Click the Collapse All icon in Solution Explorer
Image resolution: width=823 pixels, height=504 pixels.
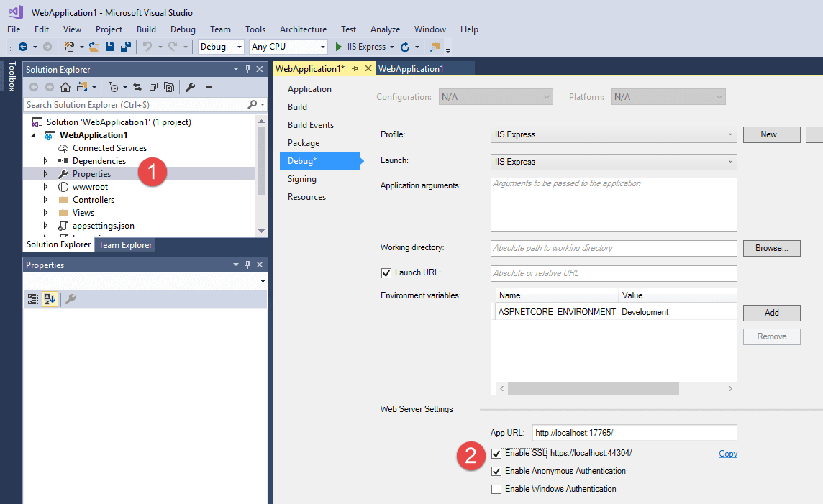153,87
